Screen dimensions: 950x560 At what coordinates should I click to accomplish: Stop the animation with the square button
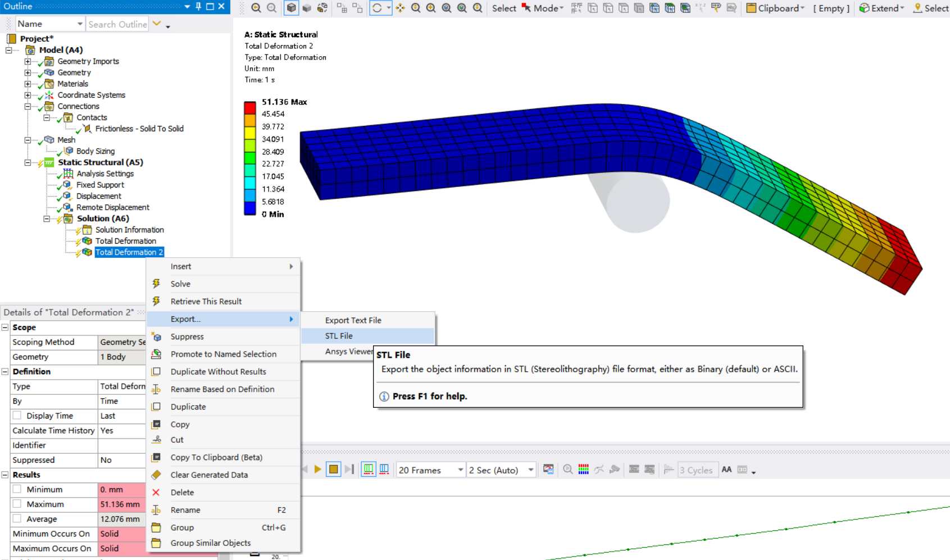[333, 470]
